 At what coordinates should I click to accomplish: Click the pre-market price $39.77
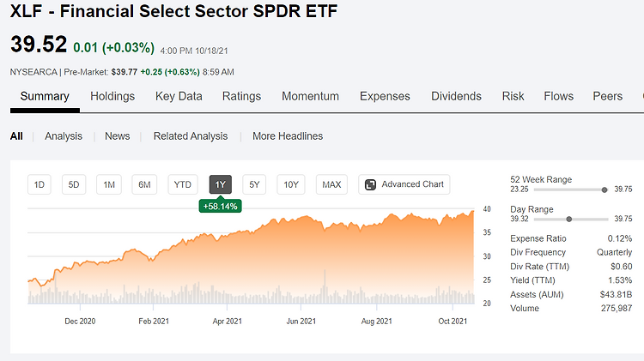click(124, 72)
